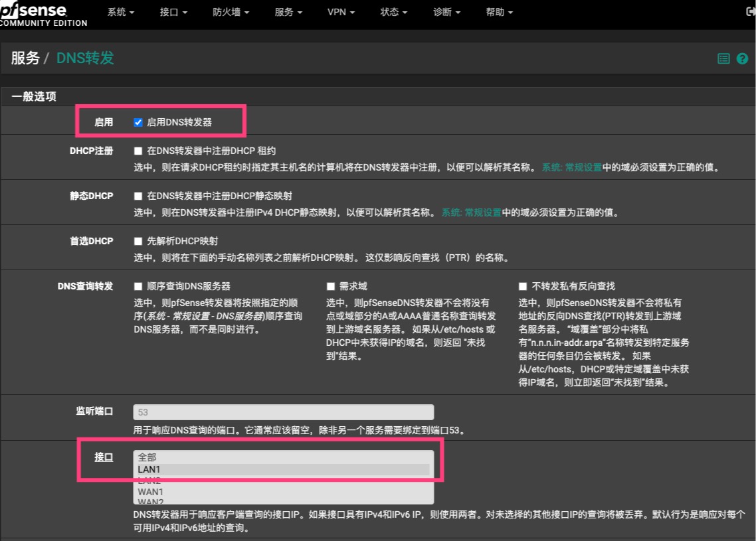Viewport: 756px width, 541px height.
Task: Enable 顺序查询DNS服务器 checkbox
Action: pyautogui.click(x=138, y=286)
